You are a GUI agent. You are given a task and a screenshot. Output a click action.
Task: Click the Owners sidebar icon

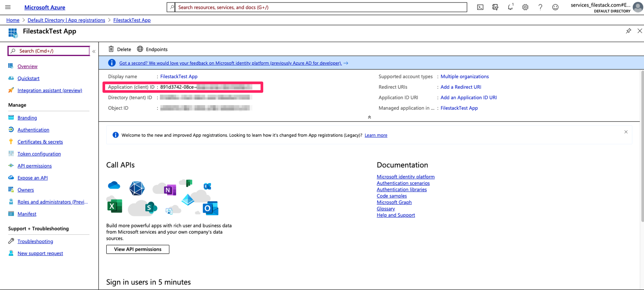(11, 190)
